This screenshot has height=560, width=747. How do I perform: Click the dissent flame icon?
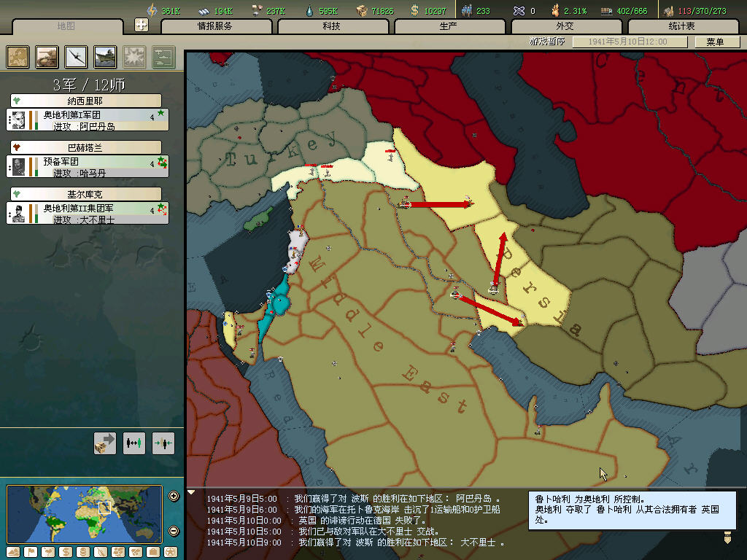[555, 10]
